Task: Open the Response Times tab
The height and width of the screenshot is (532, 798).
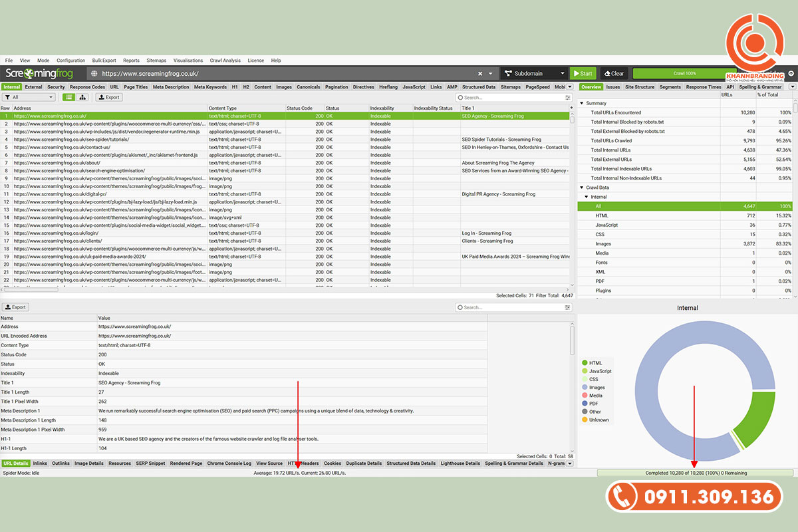Action: click(x=704, y=87)
